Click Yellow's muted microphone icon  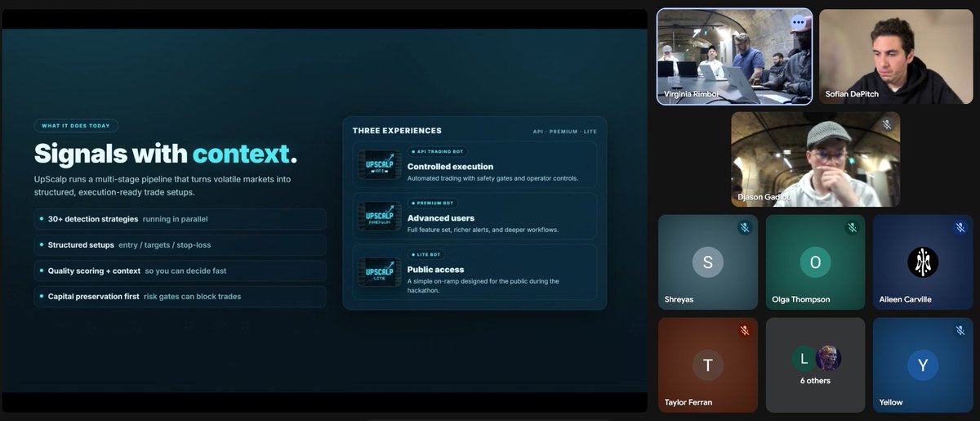[960, 331]
